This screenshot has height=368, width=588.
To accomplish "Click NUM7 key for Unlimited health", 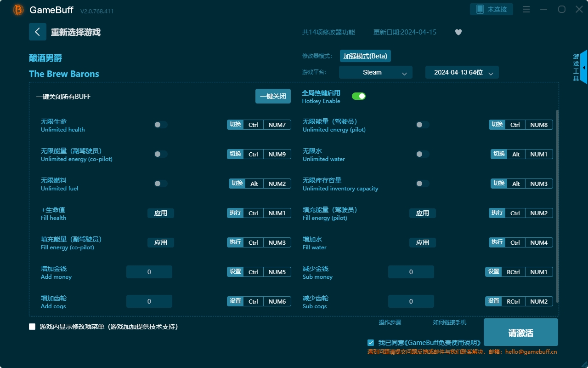I will [277, 125].
